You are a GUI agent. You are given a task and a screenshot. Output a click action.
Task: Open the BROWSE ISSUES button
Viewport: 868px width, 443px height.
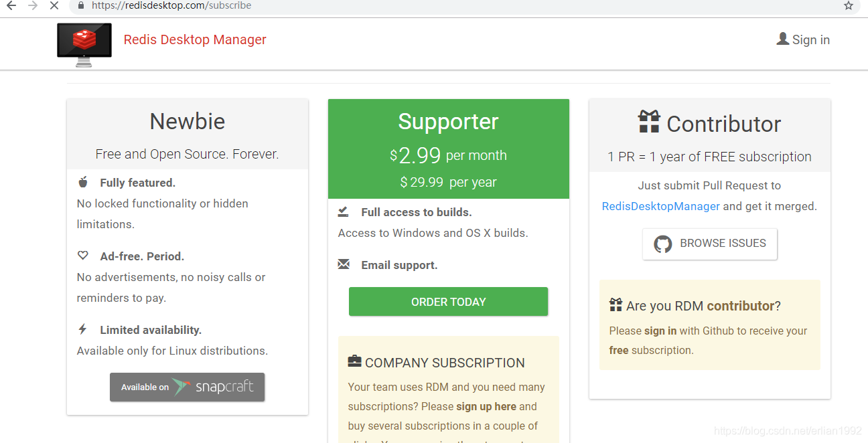[x=710, y=244]
